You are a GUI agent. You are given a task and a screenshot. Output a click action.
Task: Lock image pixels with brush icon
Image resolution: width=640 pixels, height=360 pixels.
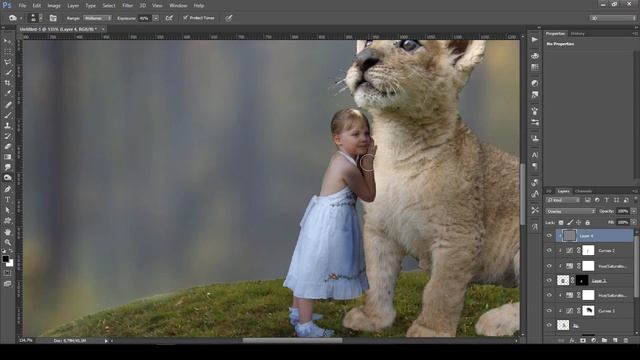570,222
